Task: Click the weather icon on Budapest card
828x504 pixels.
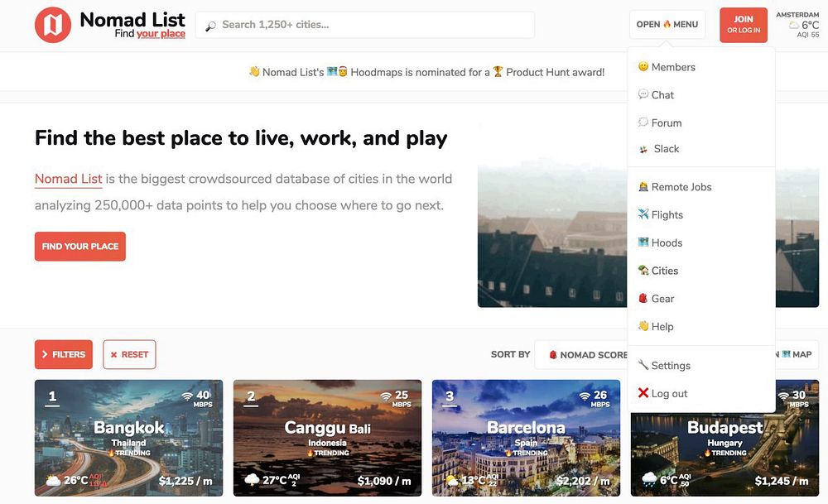Action: (649, 480)
